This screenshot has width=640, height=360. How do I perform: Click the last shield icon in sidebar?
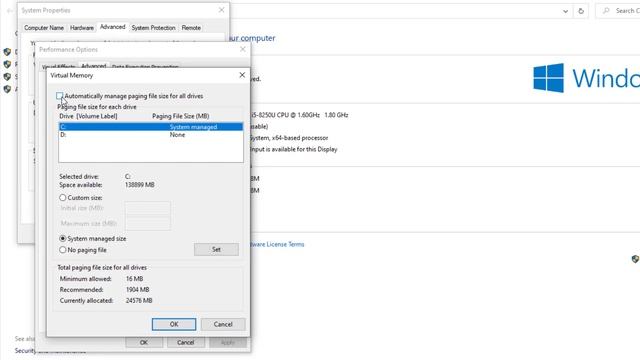[x=7, y=89]
